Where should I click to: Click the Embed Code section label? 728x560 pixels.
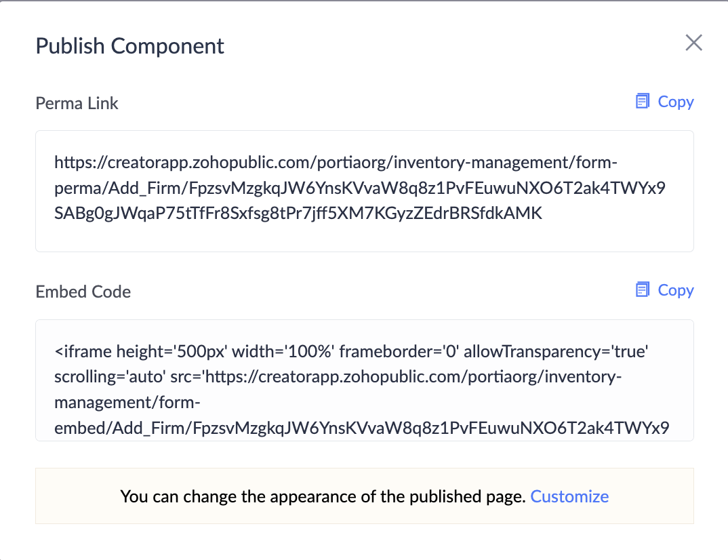coord(83,292)
